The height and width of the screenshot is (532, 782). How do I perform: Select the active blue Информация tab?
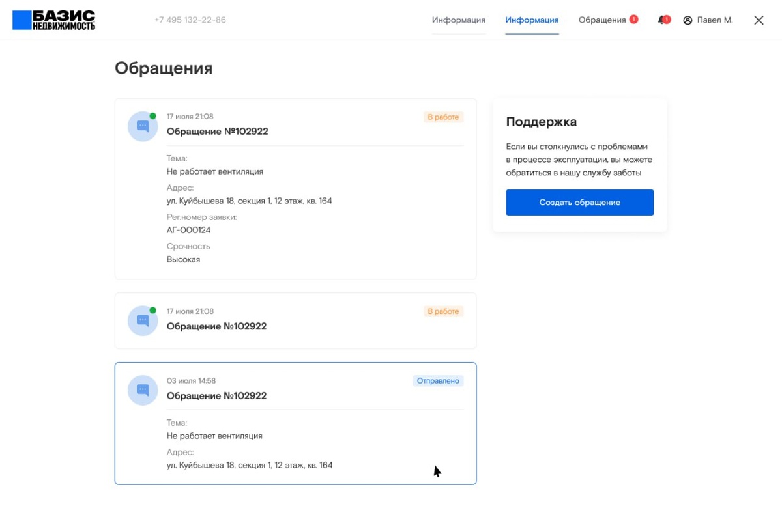532,20
